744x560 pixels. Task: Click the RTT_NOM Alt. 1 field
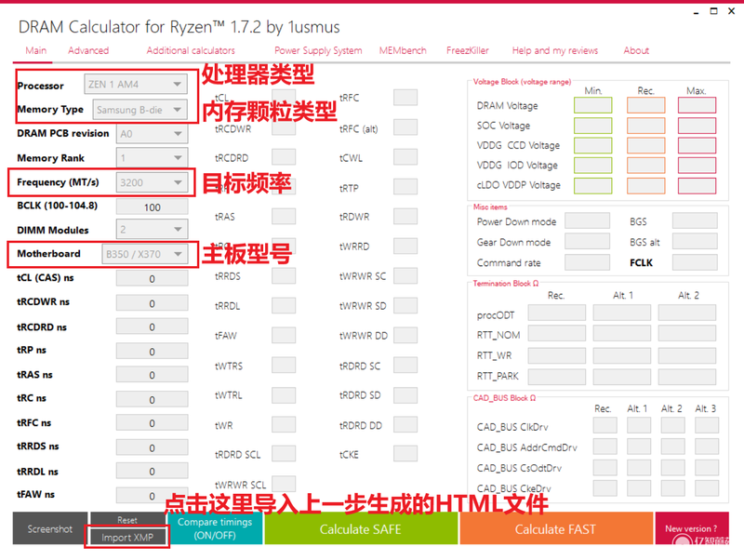click(x=621, y=334)
